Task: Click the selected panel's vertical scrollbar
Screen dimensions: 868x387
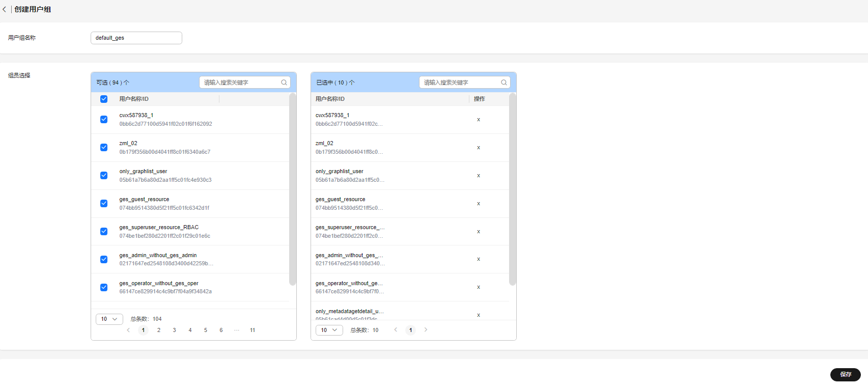Action: click(x=512, y=189)
